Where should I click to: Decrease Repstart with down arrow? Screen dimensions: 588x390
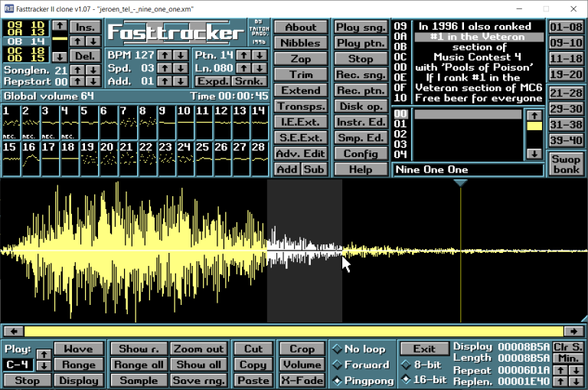tap(93, 81)
